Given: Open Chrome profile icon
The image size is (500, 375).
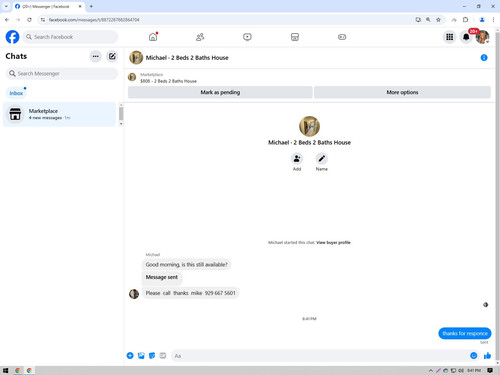Looking at the screenshot, I should (x=482, y=20).
